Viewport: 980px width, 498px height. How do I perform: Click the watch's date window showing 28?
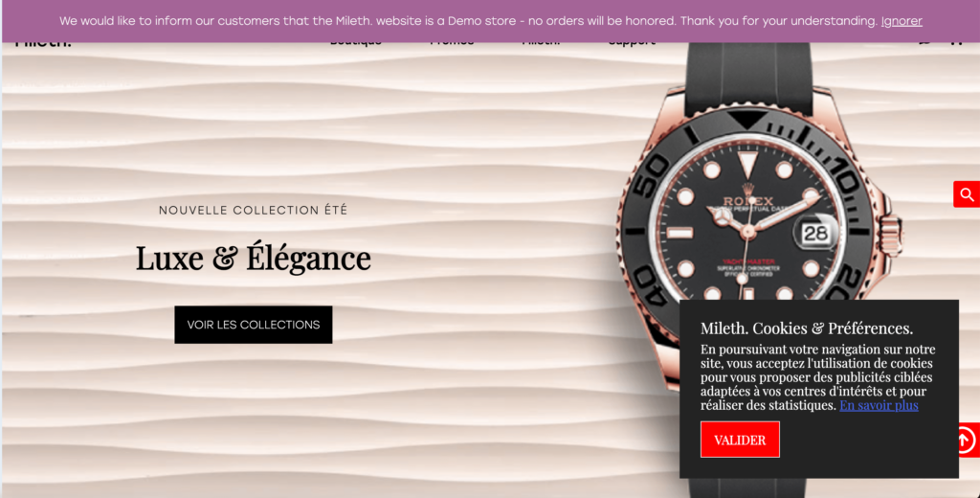(x=815, y=234)
